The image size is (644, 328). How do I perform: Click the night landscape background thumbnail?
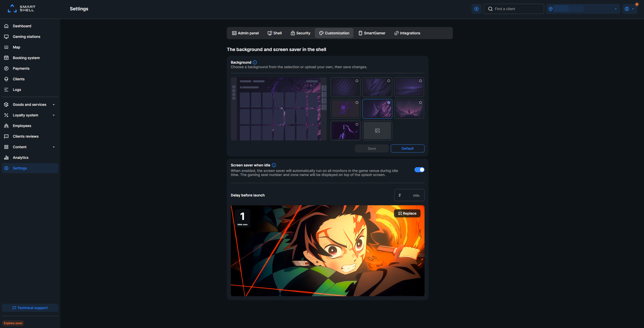[409, 87]
